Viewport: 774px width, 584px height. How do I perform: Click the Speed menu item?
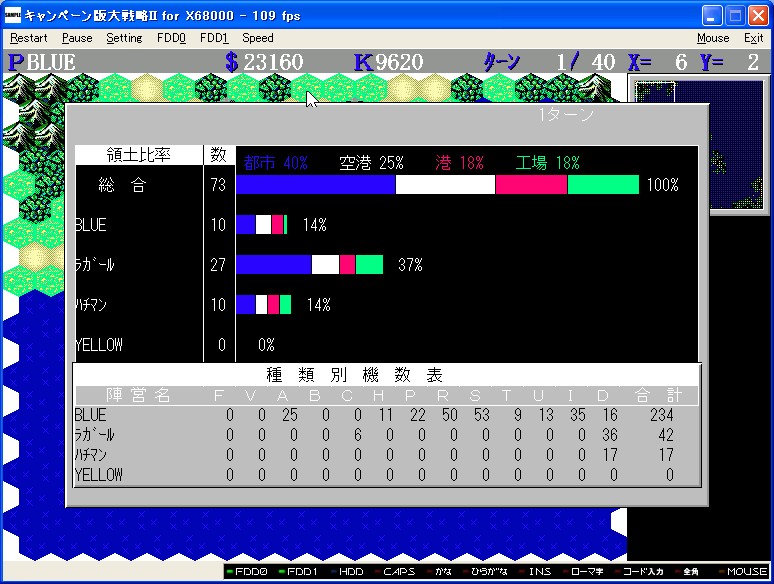coord(258,38)
